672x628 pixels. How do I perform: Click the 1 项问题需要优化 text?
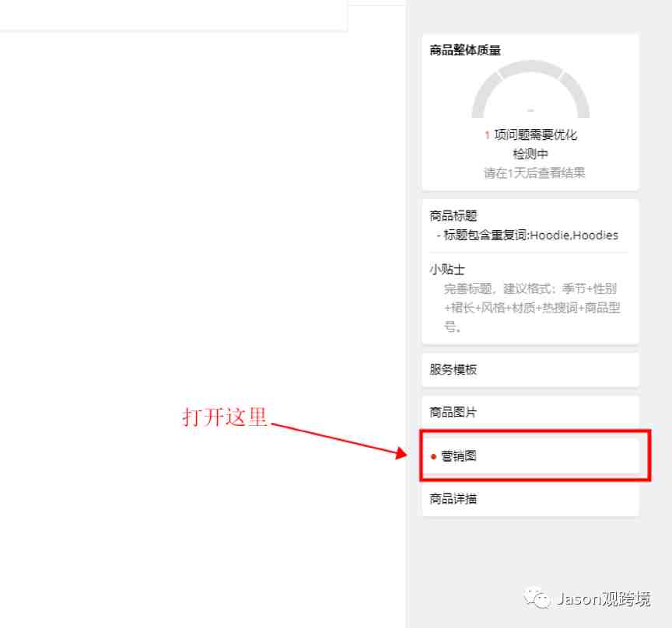pyautogui.click(x=531, y=134)
